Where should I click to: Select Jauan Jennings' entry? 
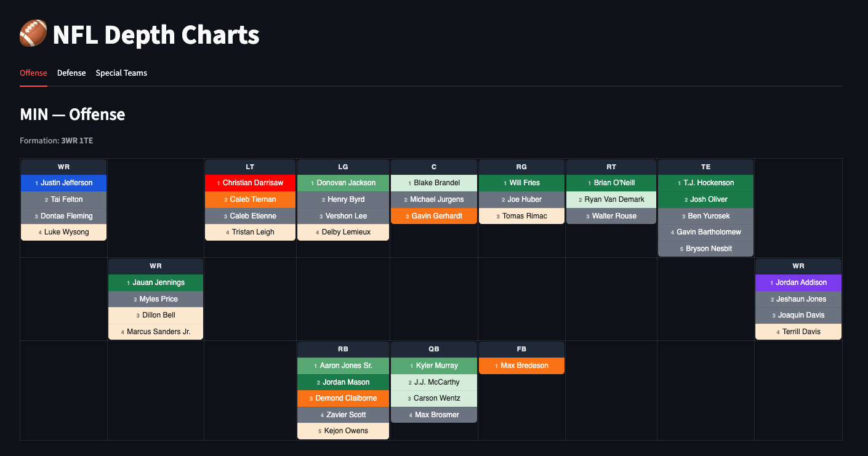pyautogui.click(x=156, y=282)
